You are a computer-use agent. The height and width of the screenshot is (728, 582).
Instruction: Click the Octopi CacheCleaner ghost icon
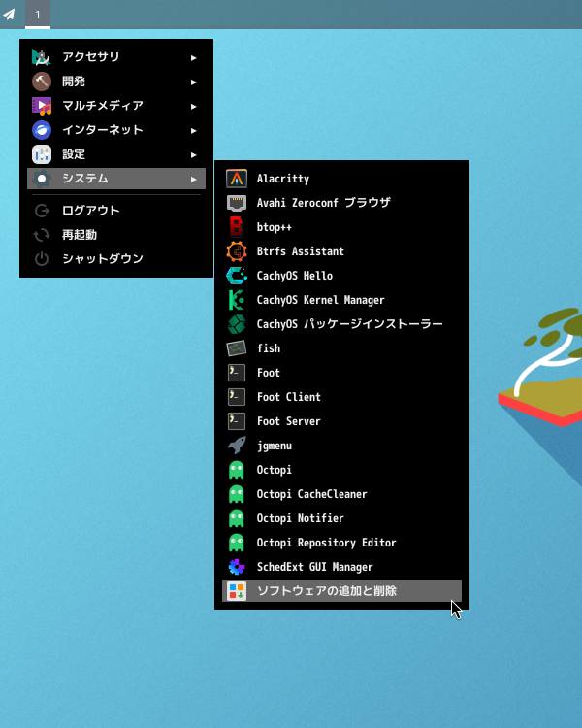(x=237, y=494)
